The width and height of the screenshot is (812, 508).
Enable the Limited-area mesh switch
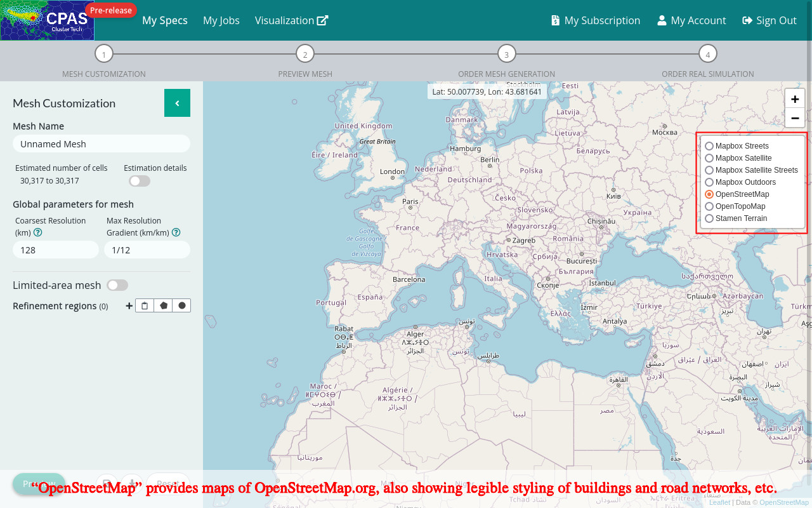click(x=117, y=285)
